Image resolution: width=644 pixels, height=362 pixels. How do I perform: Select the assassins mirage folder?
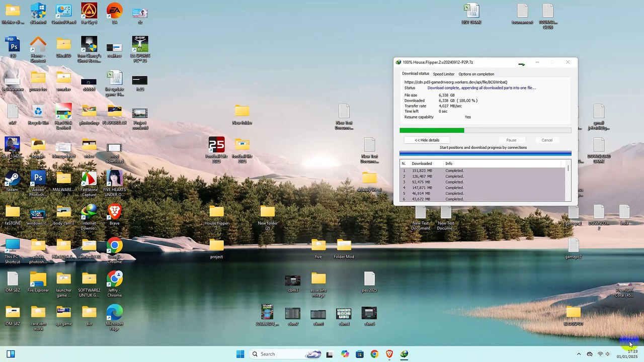tap(318, 284)
